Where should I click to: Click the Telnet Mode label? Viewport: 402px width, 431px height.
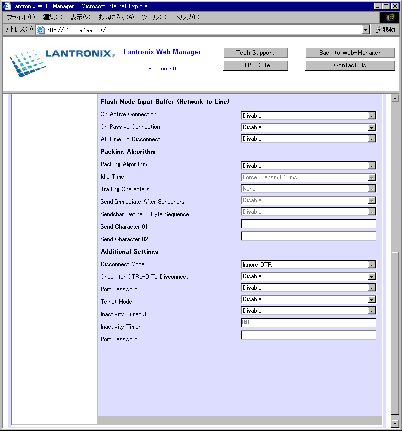point(116,302)
